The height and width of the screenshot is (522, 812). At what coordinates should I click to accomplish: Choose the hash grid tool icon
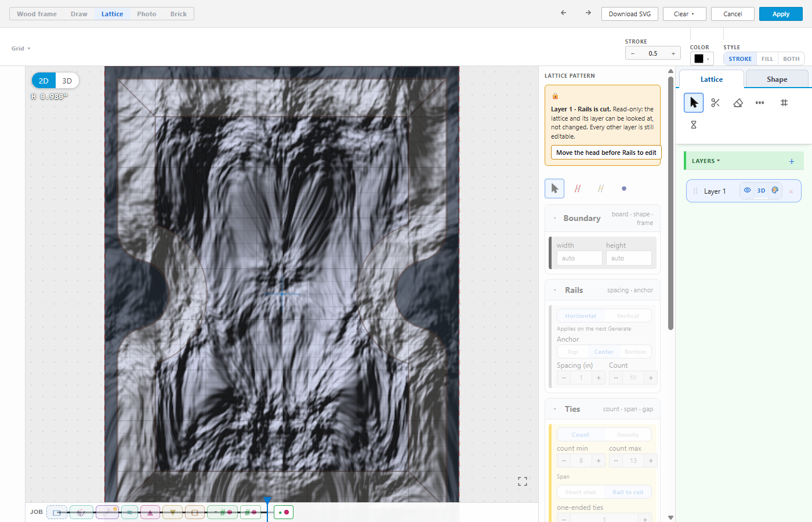[784, 103]
